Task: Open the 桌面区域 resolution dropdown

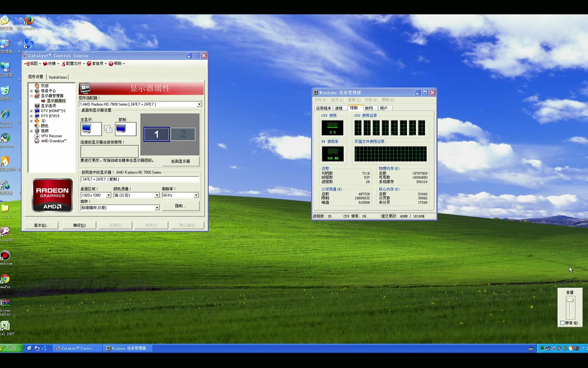Action: (108, 195)
